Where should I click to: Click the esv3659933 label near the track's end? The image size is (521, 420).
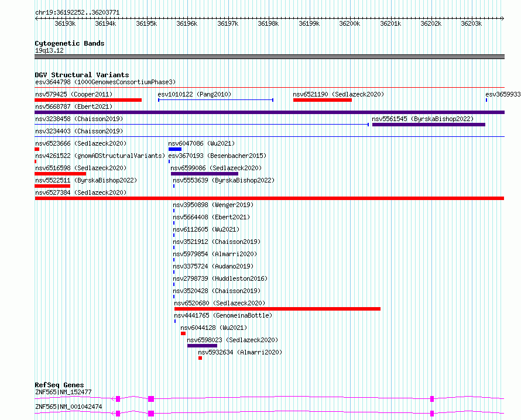tap(503, 94)
